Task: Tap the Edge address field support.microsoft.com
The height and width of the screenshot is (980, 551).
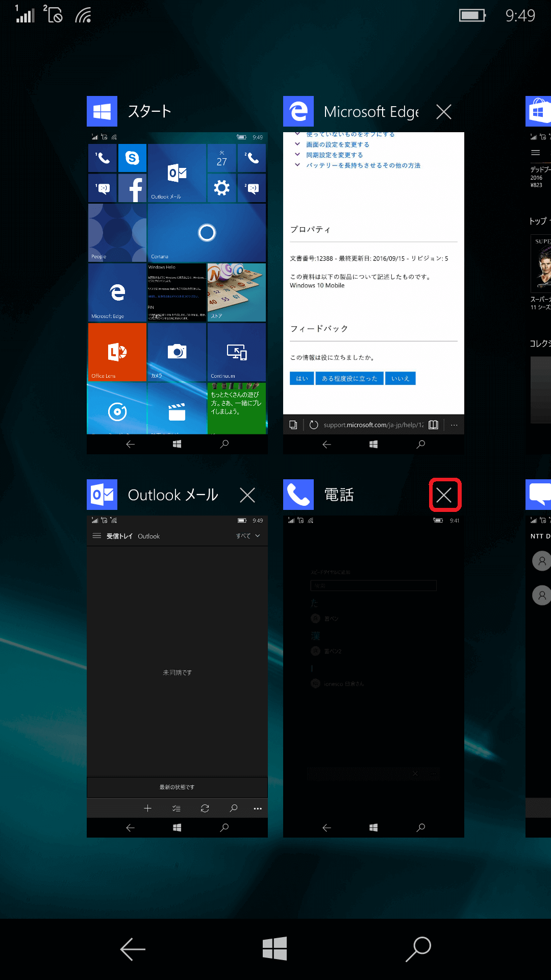Action: coord(373,425)
